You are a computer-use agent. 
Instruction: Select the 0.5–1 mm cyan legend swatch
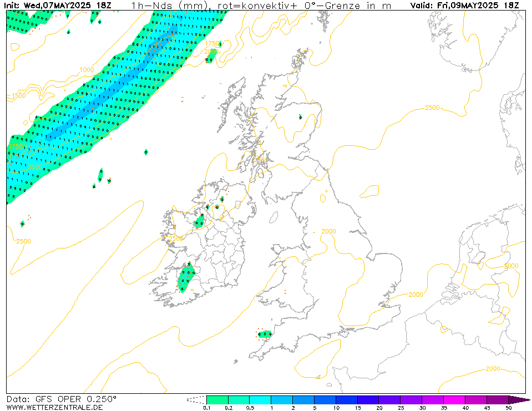260,400
